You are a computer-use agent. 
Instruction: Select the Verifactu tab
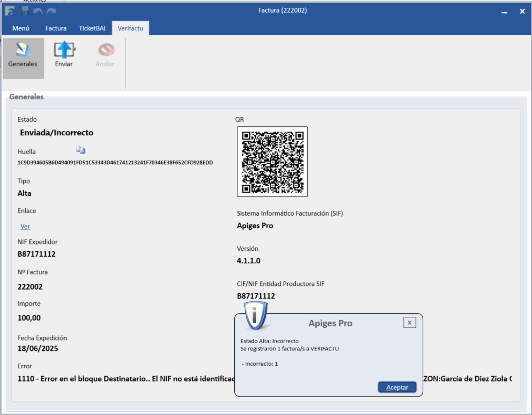pyautogui.click(x=130, y=28)
